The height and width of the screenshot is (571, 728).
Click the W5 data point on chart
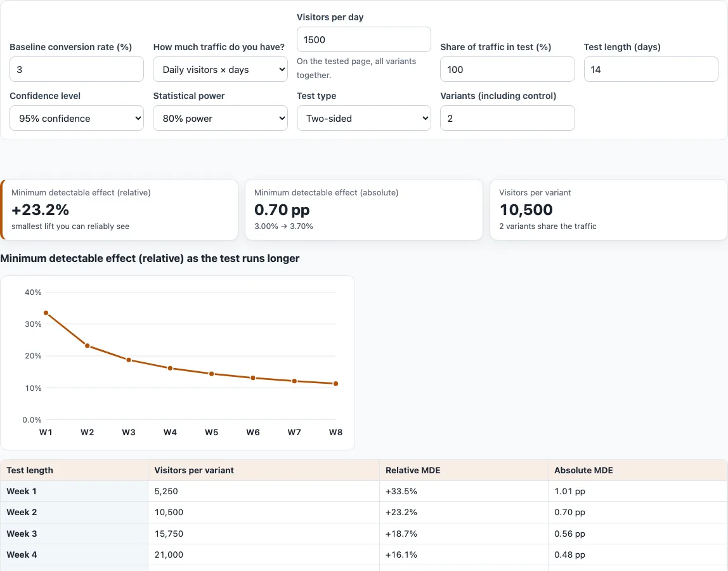click(211, 374)
